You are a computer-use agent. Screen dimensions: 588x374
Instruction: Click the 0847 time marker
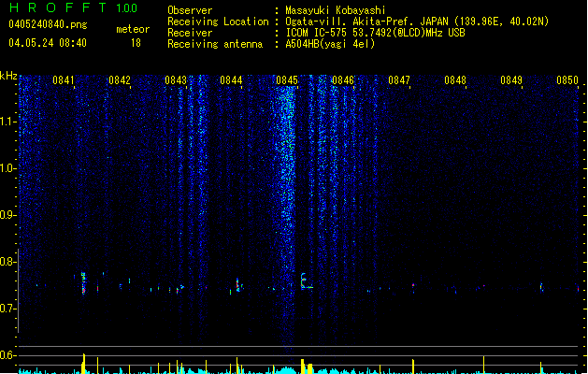click(399, 80)
